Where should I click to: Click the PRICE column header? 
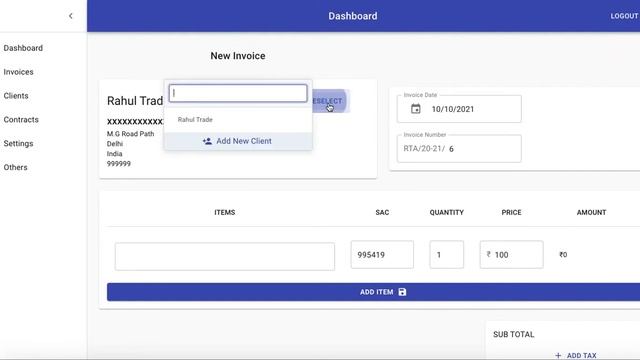tap(511, 212)
